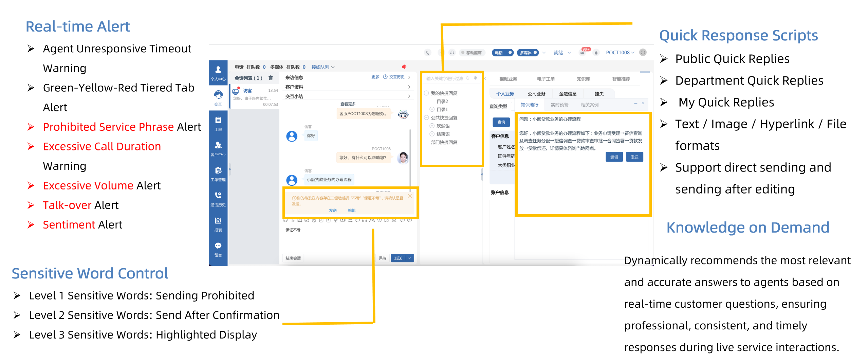
Task: Click the refresh icon in quick reply filter
Action: tap(468, 78)
